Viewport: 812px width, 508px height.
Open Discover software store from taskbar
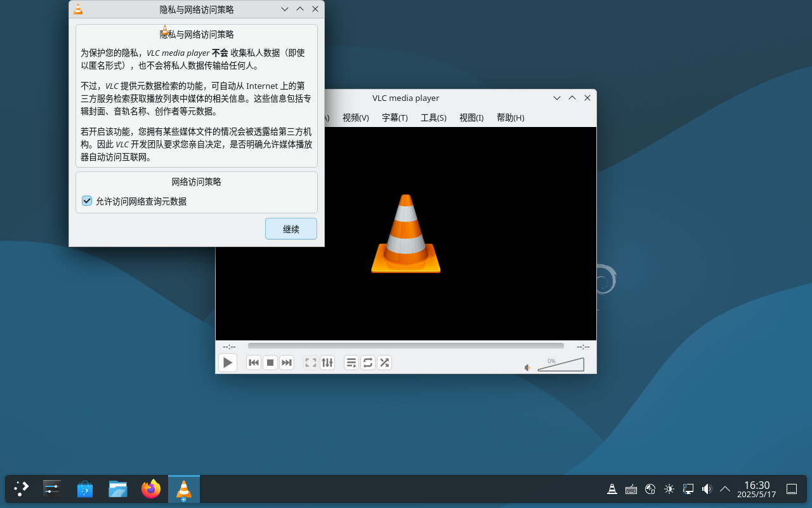click(85, 488)
